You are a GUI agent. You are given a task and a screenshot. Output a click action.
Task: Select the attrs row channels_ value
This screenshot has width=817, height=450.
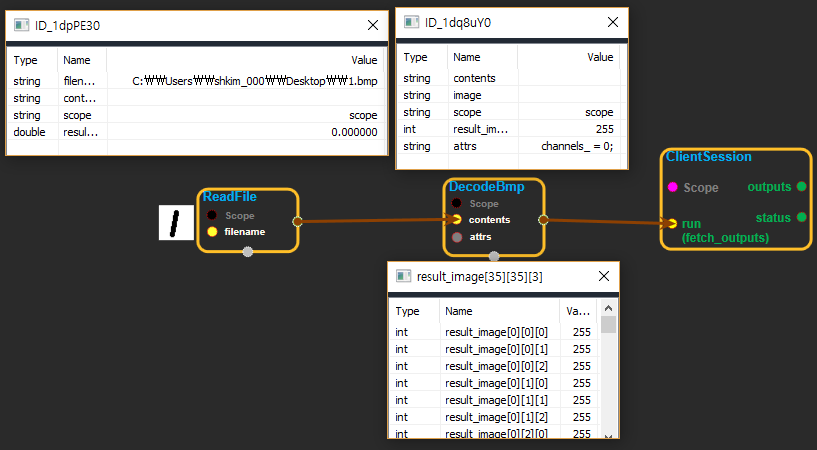[x=577, y=146]
